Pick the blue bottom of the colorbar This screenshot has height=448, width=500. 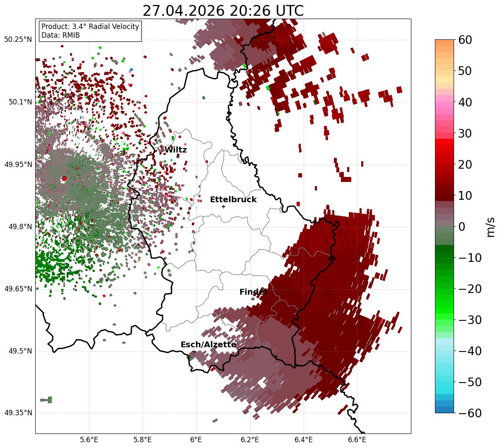pos(444,409)
